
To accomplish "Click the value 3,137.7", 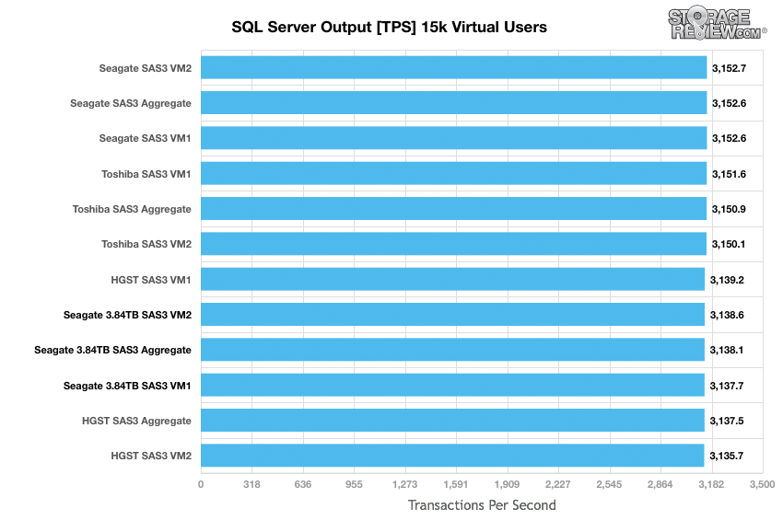I will pos(727,386).
